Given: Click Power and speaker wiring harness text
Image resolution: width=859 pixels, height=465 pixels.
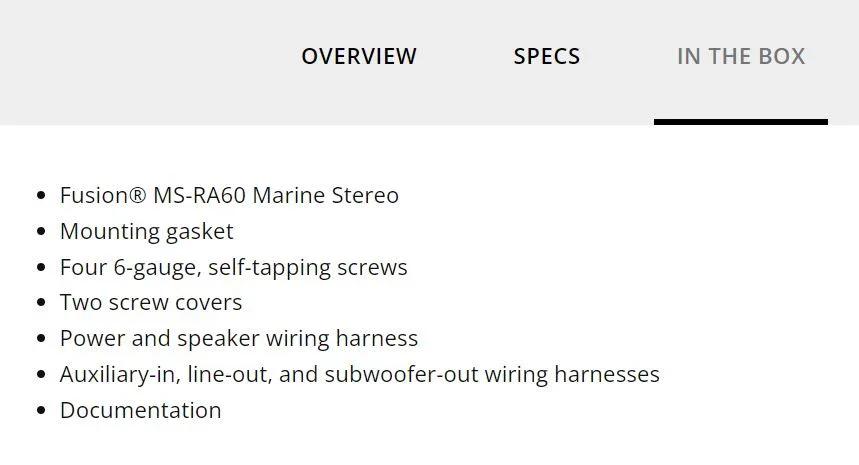Looking at the screenshot, I should (238, 338).
